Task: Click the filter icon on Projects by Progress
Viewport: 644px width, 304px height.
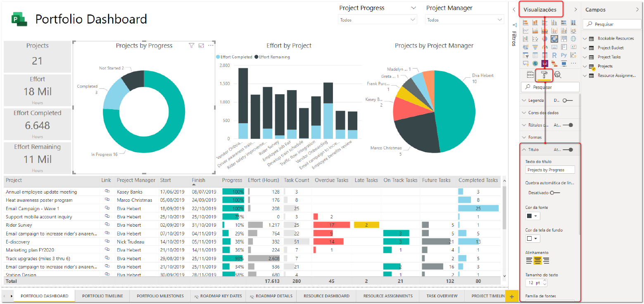Action: pos(191,45)
